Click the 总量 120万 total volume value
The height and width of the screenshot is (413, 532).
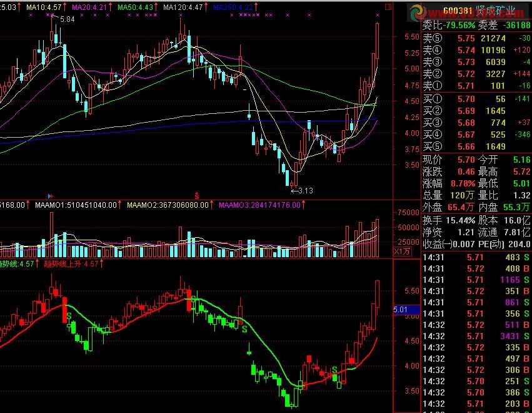click(462, 195)
